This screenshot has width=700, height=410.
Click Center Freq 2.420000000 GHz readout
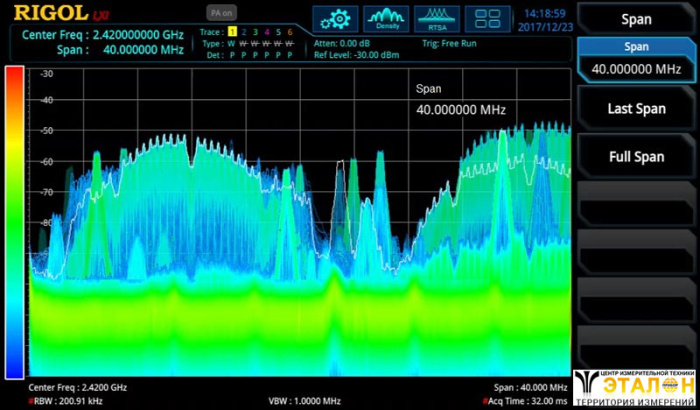[x=102, y=33]
